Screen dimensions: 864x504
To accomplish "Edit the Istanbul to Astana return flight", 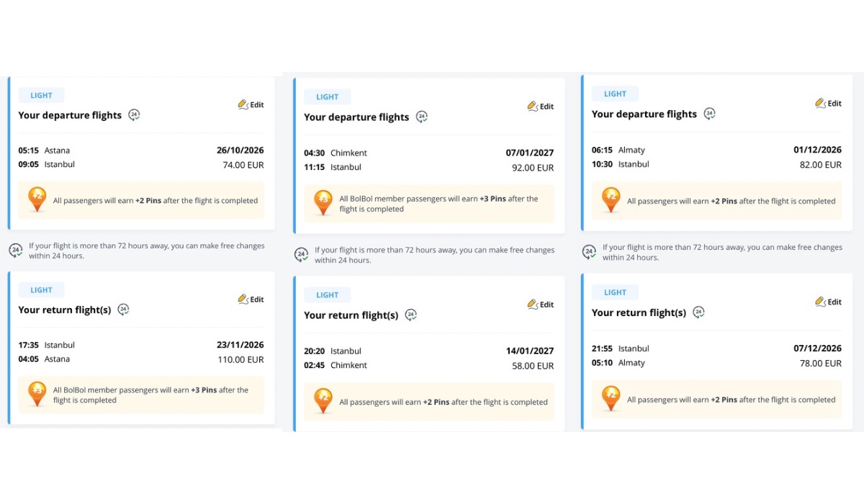I will click(251, 299).
